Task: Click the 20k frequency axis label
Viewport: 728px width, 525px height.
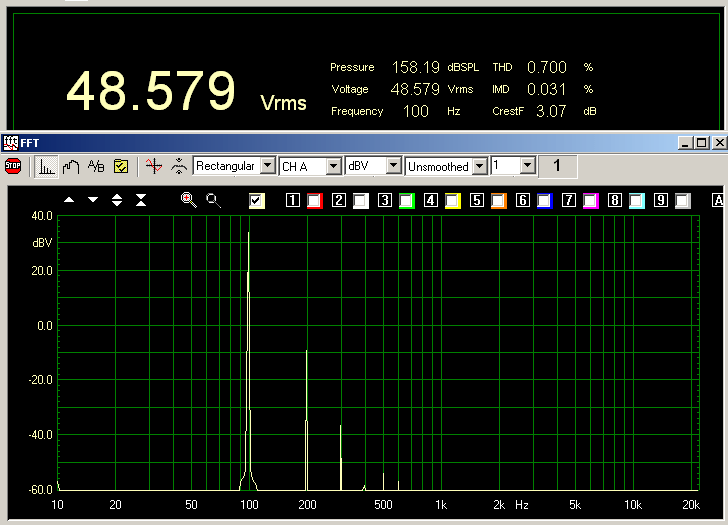Action: click(691, 505)
